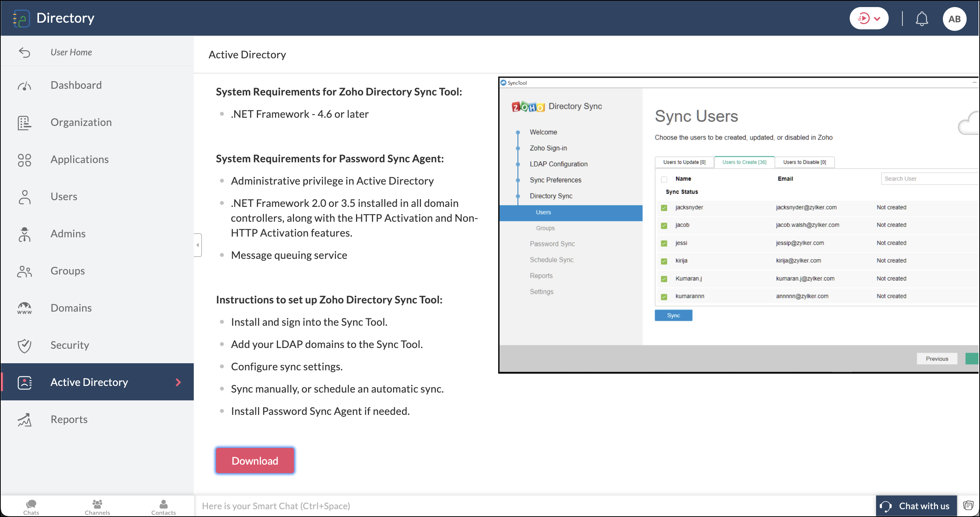Toggle the select-all Name header checkbox

point(664,179)
